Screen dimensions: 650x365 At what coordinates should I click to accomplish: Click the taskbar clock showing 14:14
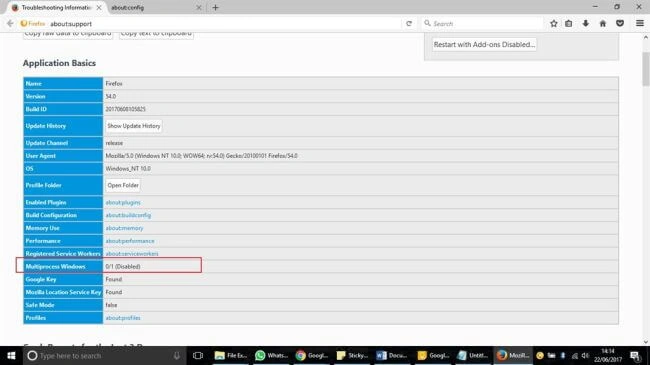click(x=607, y=355)
